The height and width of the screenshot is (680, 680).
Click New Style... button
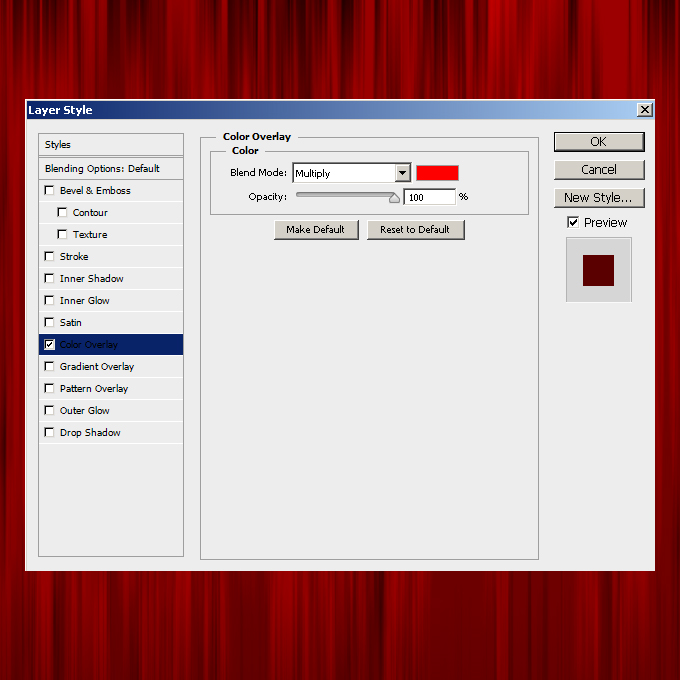click(x=599, y=198)
